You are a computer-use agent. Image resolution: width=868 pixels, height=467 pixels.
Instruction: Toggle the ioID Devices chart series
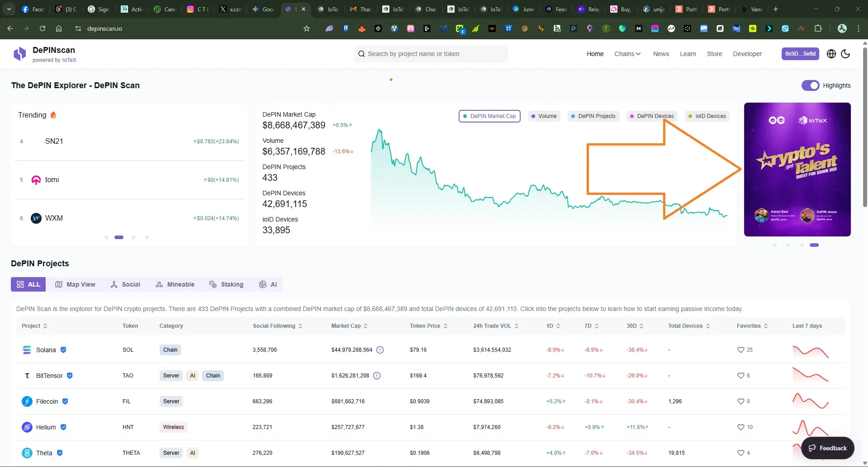(707, 116)
